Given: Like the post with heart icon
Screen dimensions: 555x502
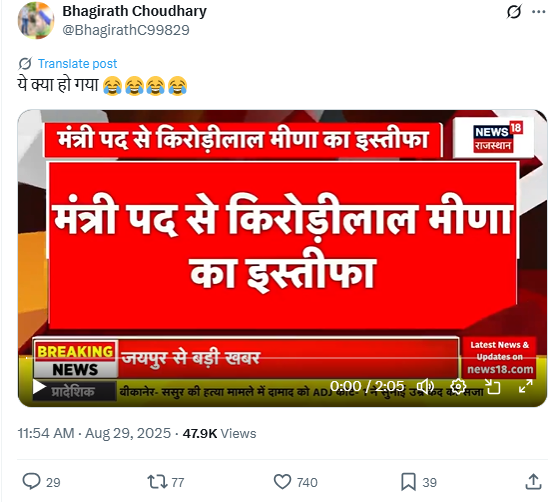Looking at the screenshot, I should point(282,482).
